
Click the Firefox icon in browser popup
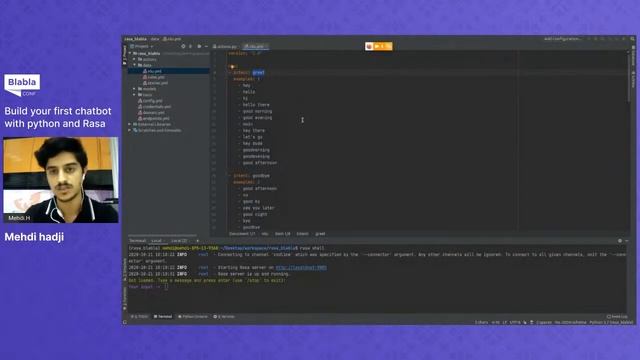click(x=369, y=46)
